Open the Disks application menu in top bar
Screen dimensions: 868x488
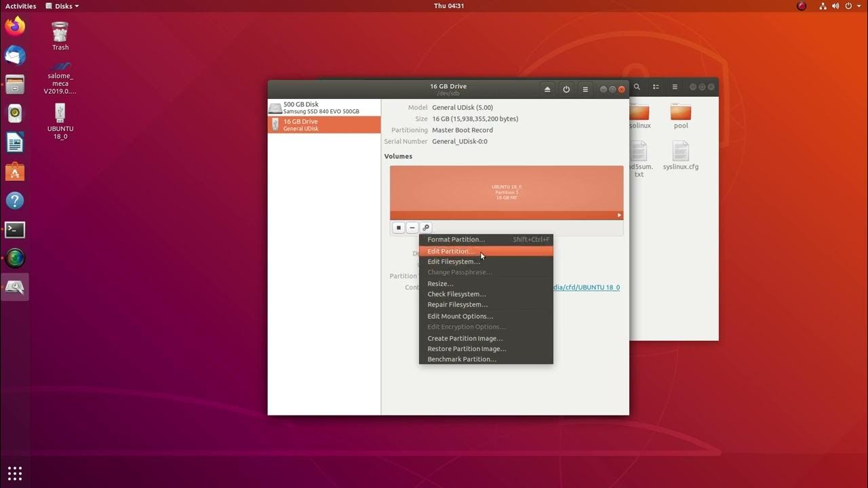(x=62, y=6)
